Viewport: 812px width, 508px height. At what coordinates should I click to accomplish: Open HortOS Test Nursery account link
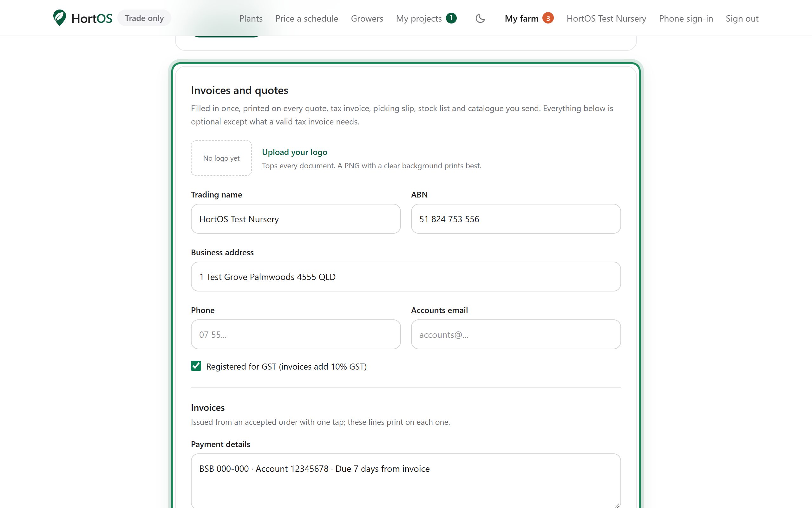click(x=606, y=18)
